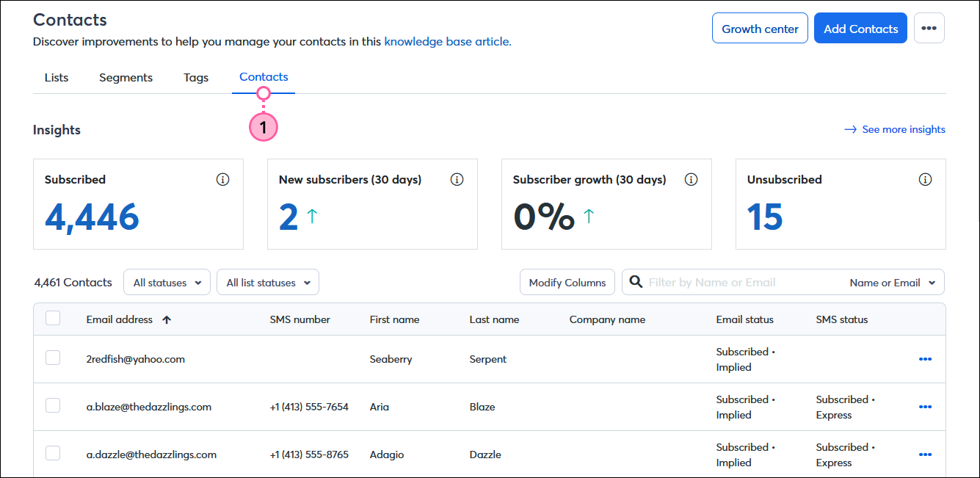The width and height of the screenshot is (980, 478).
Task: Open the Name or Email search type dropdown
Action: [x=893, y=282]
